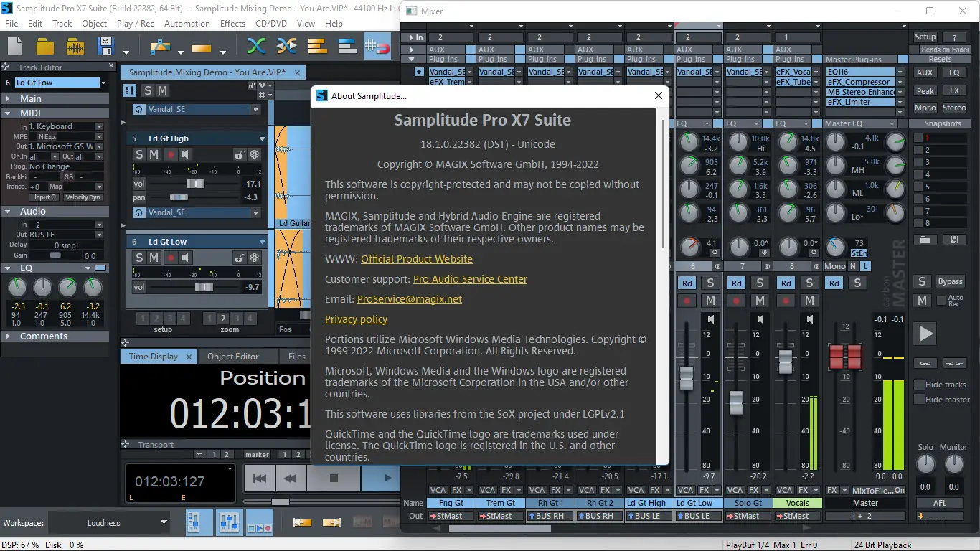Mute the Ld Gt Low track

(x=154, y=258)
